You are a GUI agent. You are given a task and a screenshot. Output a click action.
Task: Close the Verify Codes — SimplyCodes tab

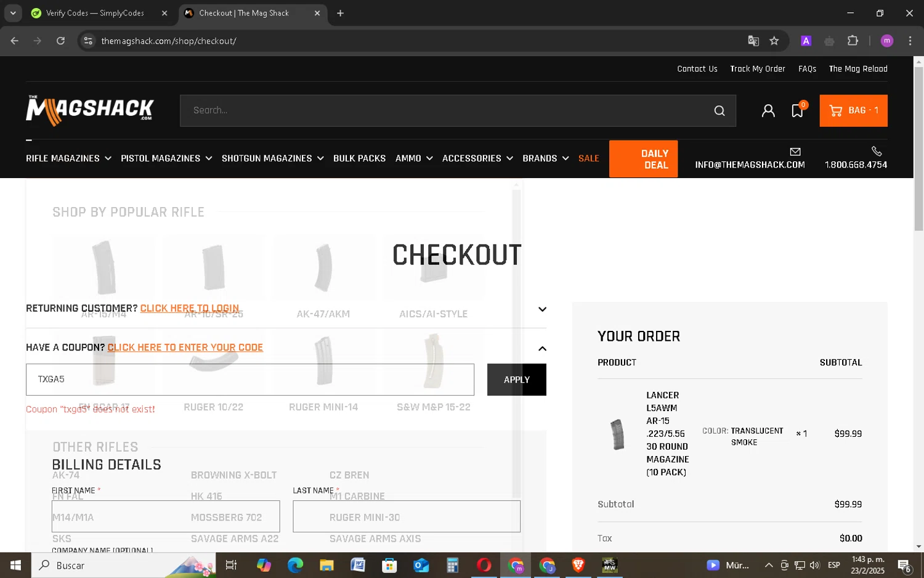coord(164,13)
